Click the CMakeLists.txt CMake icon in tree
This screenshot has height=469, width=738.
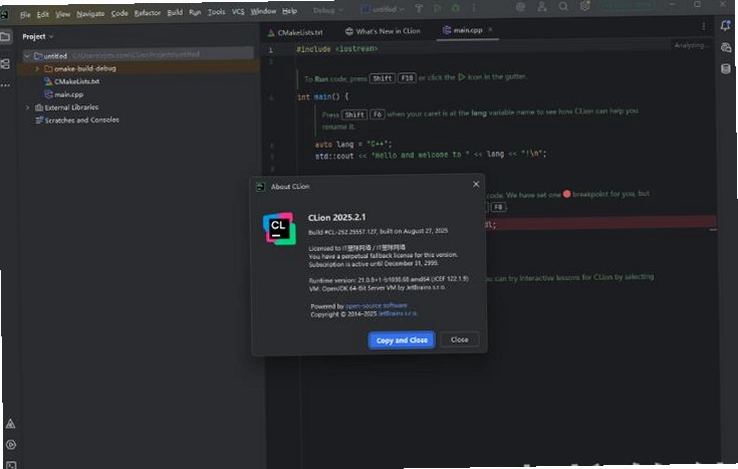(x=48, y=81)
